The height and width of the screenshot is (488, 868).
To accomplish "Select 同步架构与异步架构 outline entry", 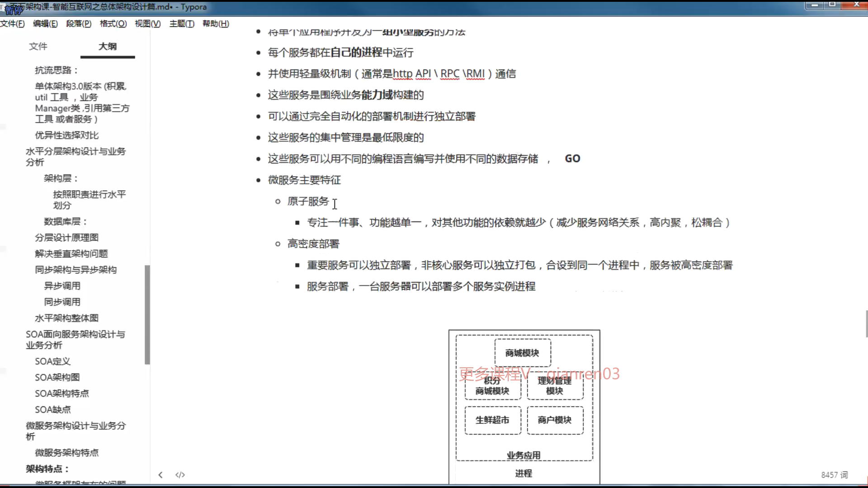I will click(x=75, y=269).
